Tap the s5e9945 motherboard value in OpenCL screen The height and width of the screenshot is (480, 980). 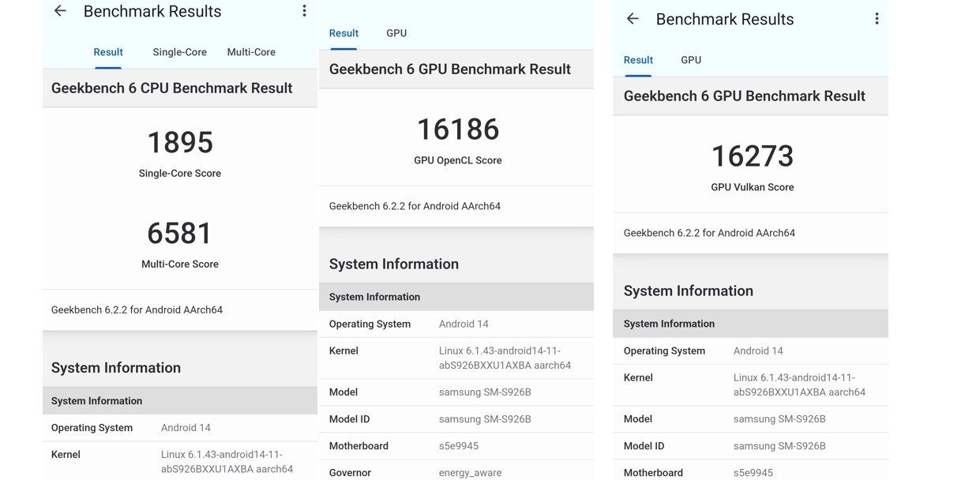tap(459, 446)
